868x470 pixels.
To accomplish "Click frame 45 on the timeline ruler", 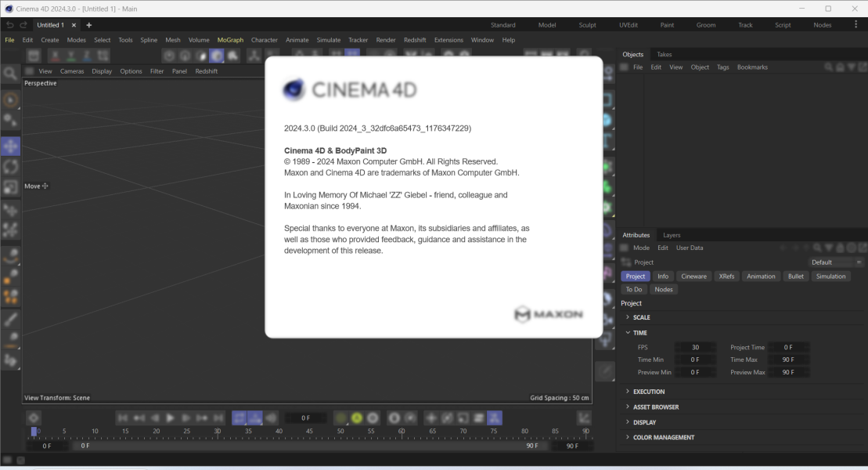I will tap(309, 431).
